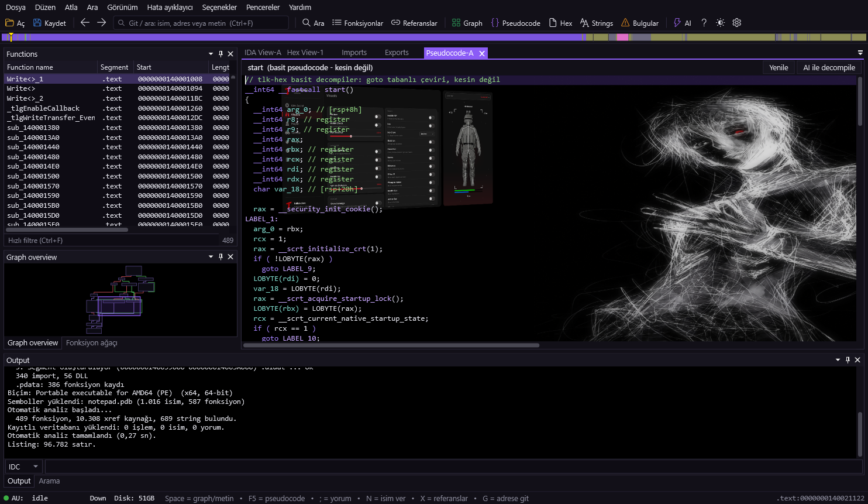Switch to the Arama tab in Output
The height and width of the screenshot is (504, 868).
49,481
